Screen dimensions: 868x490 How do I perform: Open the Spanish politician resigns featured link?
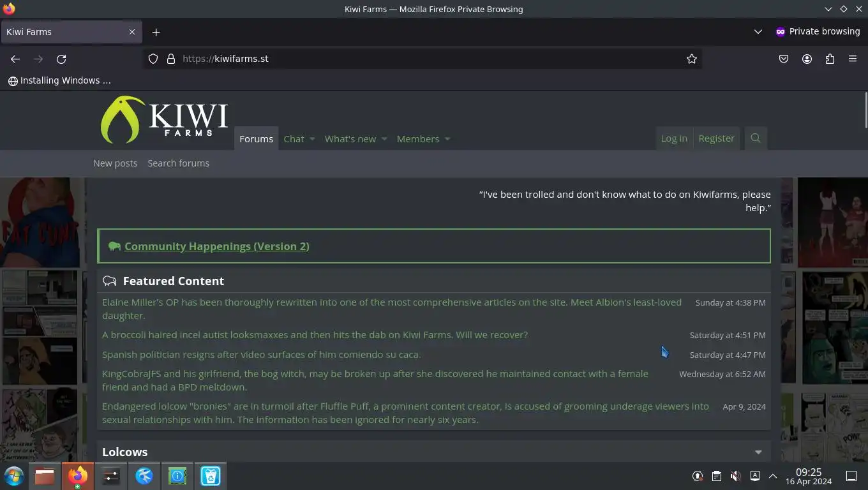[262, 355]
